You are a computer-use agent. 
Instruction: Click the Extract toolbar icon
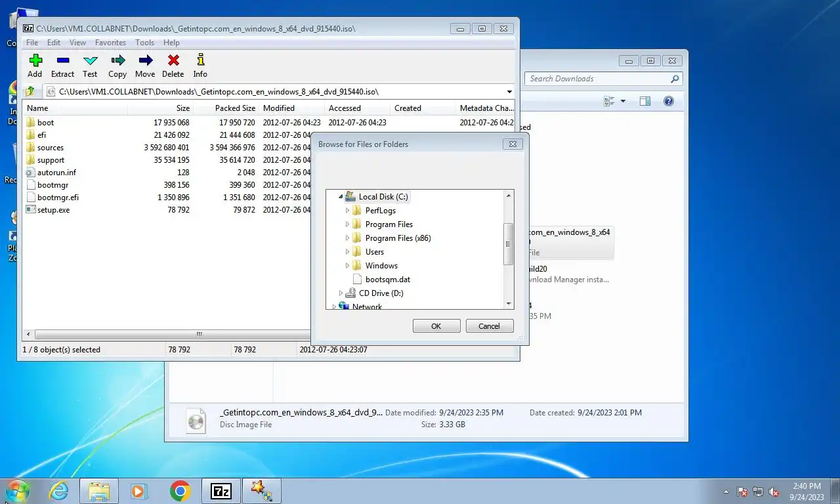pos(63,60)
